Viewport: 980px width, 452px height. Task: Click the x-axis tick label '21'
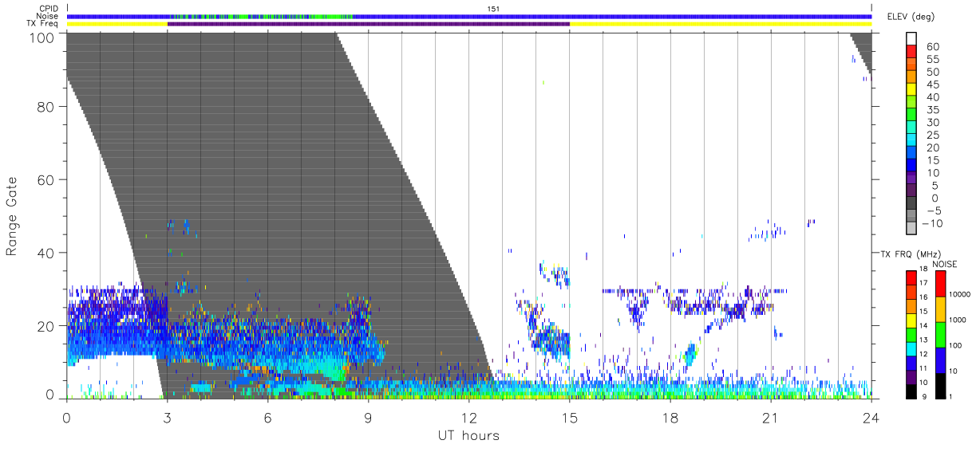click(x=770, y=418)
